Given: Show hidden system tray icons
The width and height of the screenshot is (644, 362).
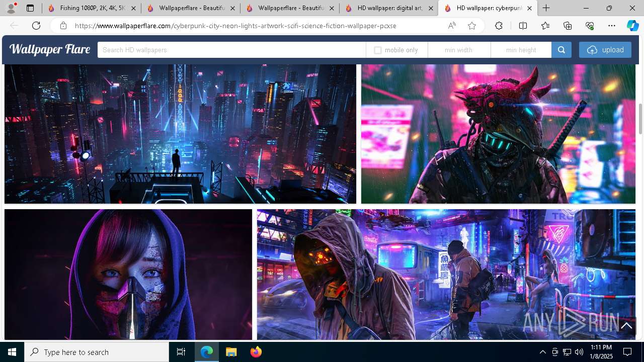Looking at the screenshot, I should (542, 352).
